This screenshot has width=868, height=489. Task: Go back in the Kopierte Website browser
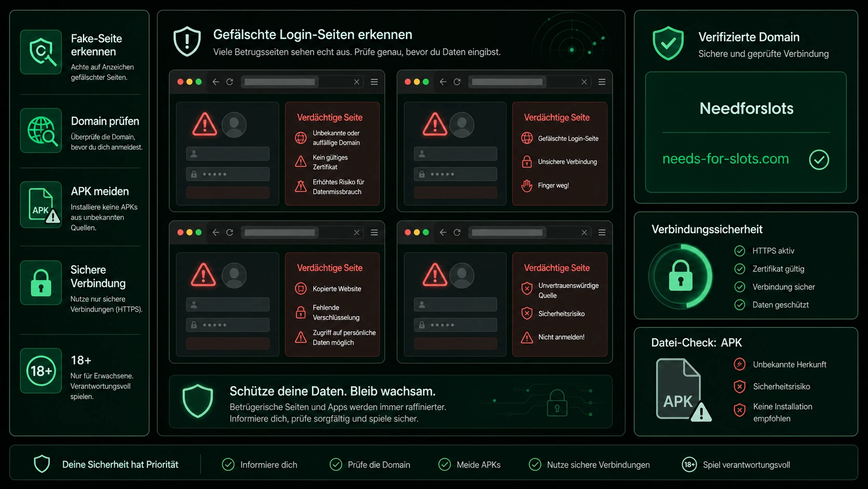216,233
